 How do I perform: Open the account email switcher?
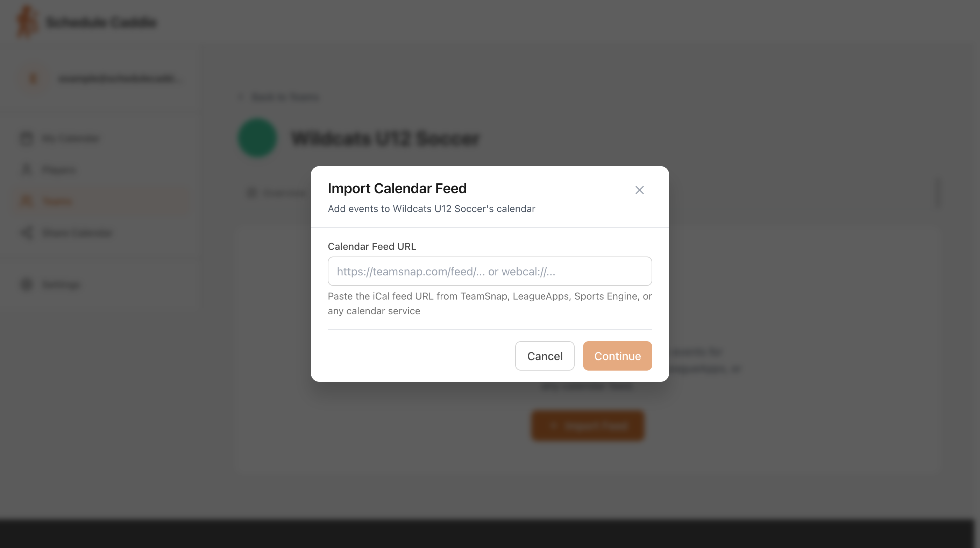(x=119, y=79)
